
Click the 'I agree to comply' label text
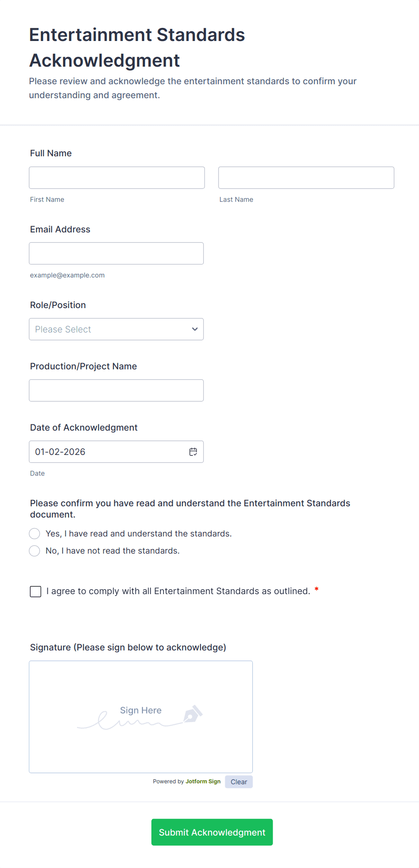[x=178, y=591]
